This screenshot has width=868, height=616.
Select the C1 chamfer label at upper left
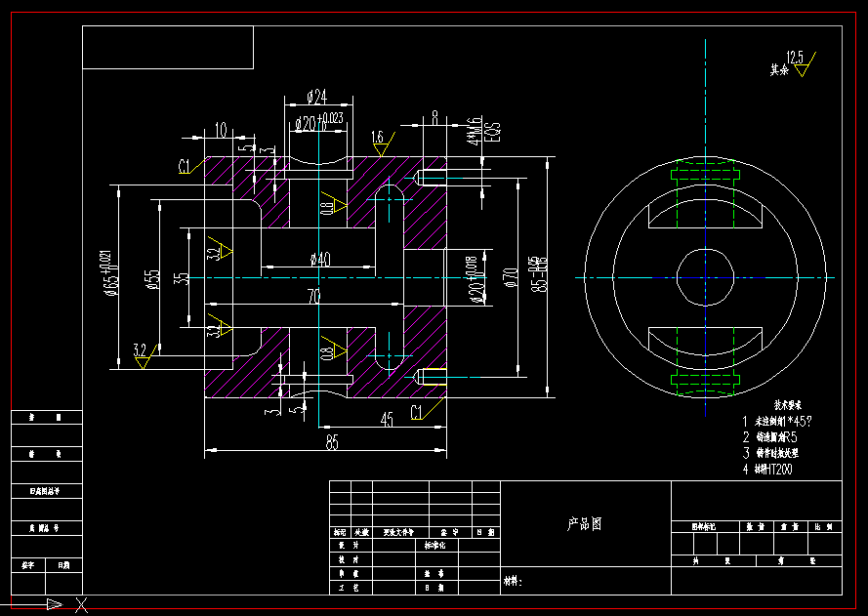[185, 166]
